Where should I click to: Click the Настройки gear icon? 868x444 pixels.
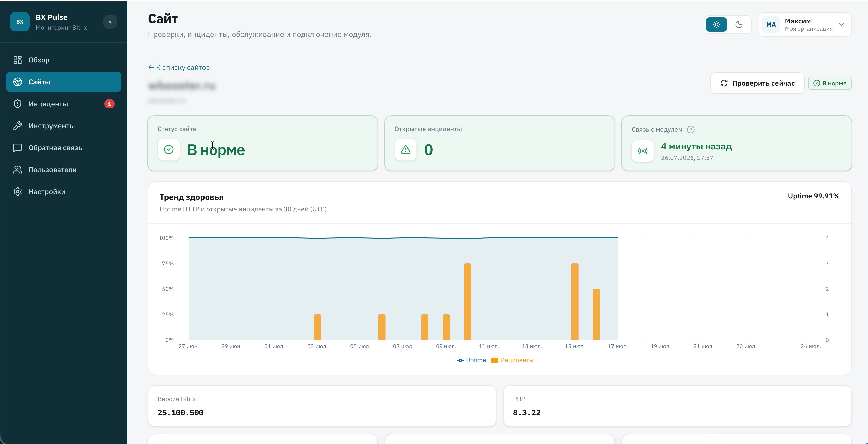coord(18,191)
